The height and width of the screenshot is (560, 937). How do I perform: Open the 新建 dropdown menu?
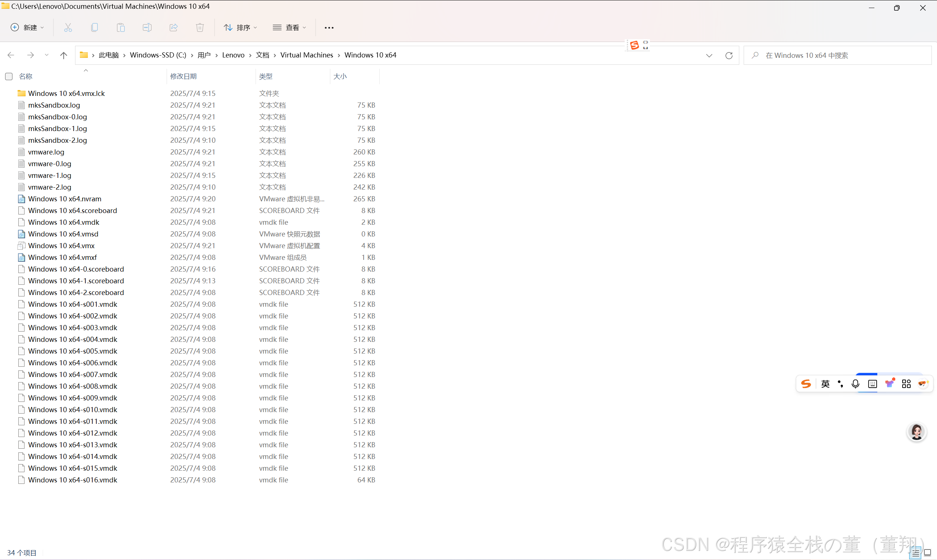click(x=27, y=27)
